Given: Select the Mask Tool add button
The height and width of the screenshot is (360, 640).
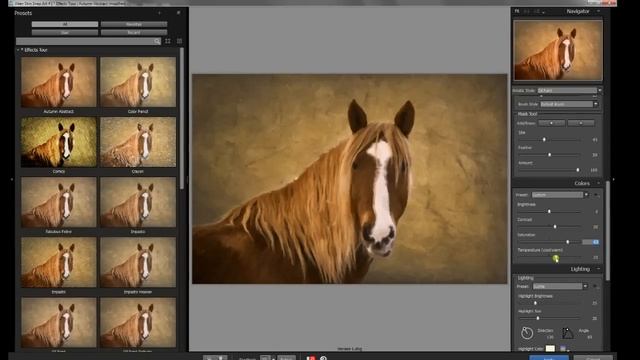Looking at the screenshot, I should point(552,123).
